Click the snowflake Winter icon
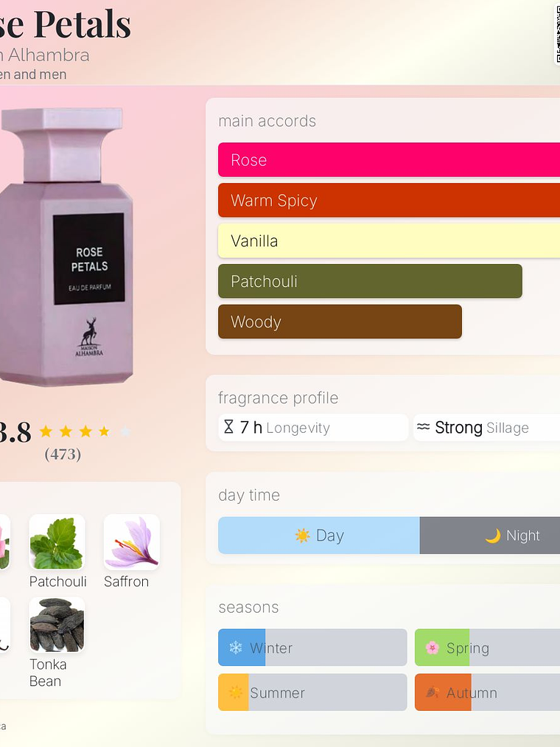The image size is (560, 747). tap(236, 647)
